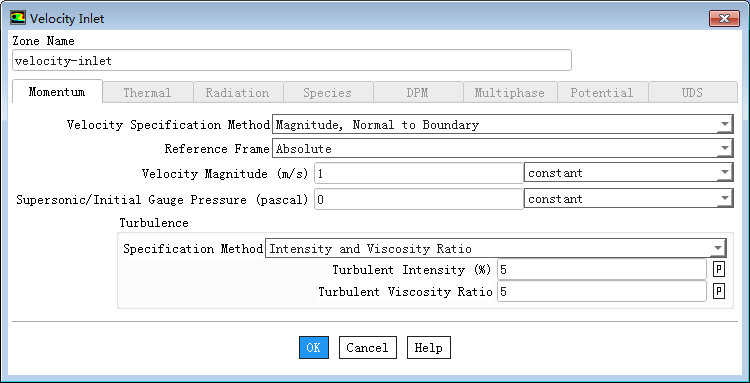Click the Turbulent Viscosity Ratio value field
The width and height of the screenshot is (750, 383).
[x=602, y=291]
